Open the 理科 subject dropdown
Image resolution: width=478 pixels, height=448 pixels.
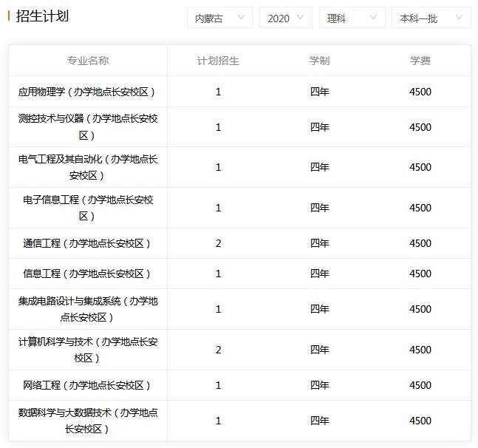click(352, 18)
